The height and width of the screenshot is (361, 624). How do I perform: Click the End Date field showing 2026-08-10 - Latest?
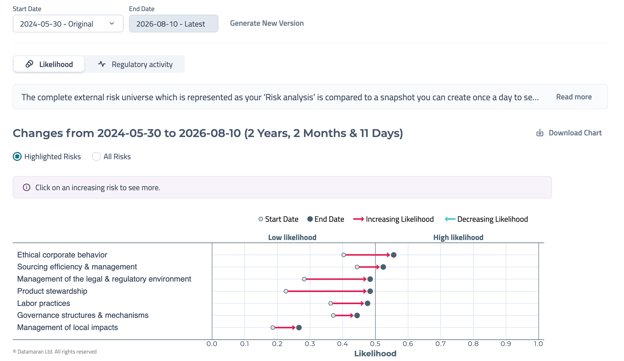(174, 24)
